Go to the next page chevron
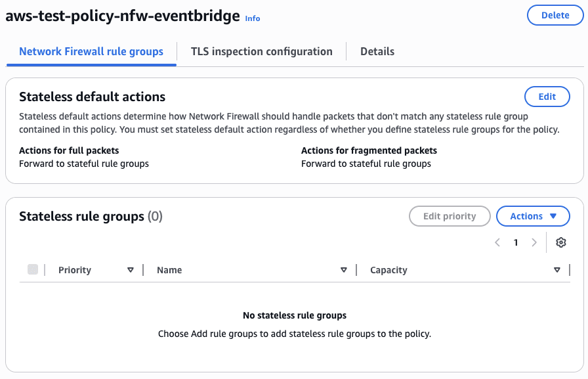The height and width of the screenshot is (379, 588). tap(534, 242)
